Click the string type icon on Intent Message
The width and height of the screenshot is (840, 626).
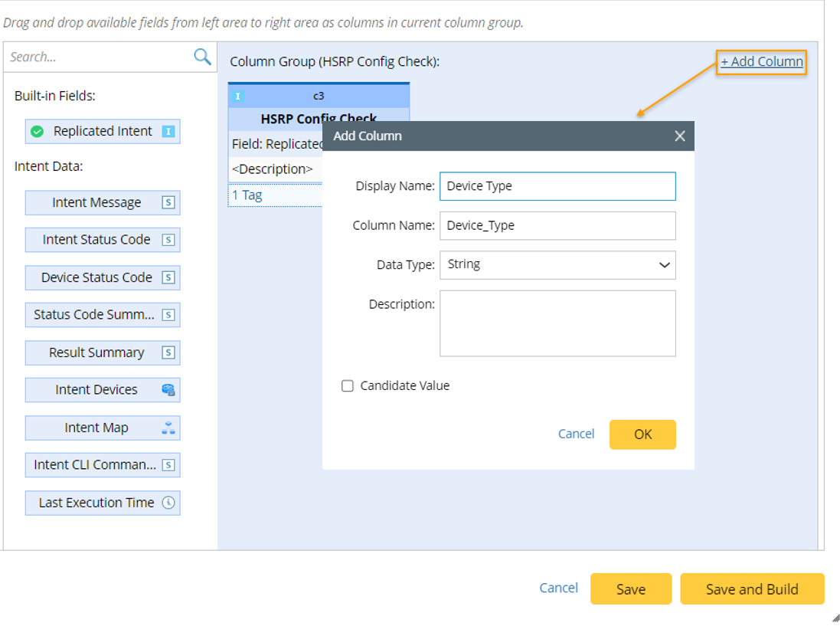168,203
